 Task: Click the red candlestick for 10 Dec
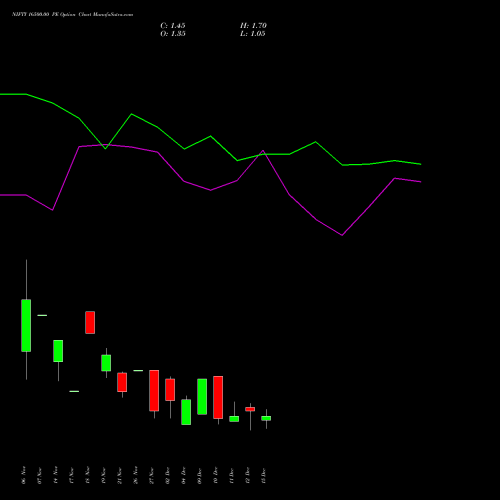[x=218, y=397]
